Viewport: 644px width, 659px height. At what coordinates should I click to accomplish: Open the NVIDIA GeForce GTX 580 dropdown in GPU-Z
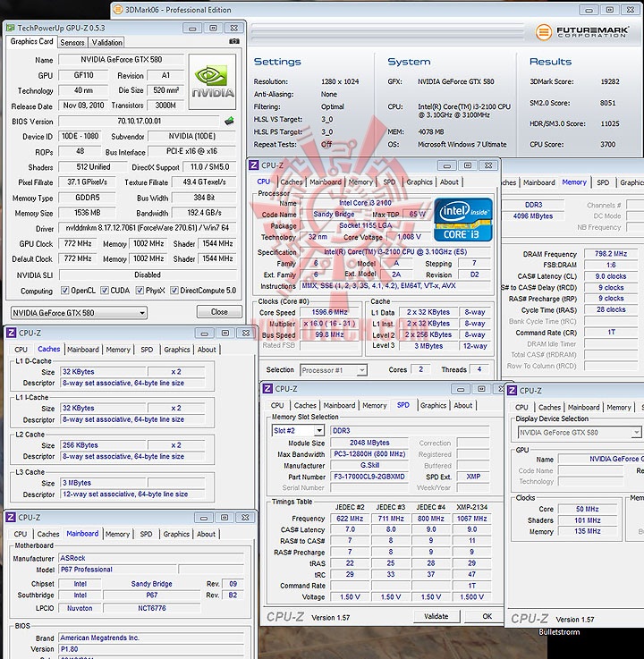coord(79,313)
